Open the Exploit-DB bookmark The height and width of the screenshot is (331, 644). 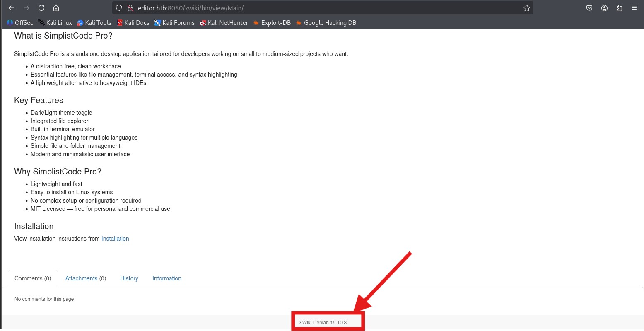[272, 23]
